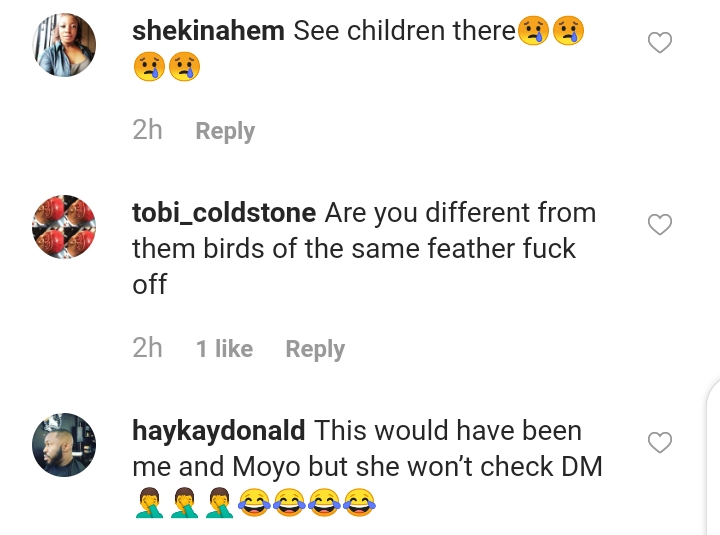Click the 2h timestamp under tobi_coldstone's comment
This screenshot has width=720, height=535.
tap(147, 348)
